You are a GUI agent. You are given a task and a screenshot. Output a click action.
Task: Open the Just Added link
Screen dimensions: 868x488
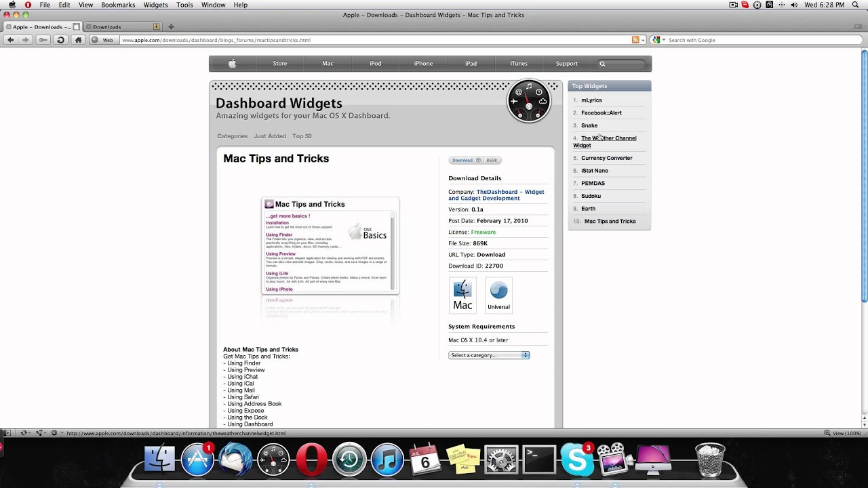coord(270,136)
